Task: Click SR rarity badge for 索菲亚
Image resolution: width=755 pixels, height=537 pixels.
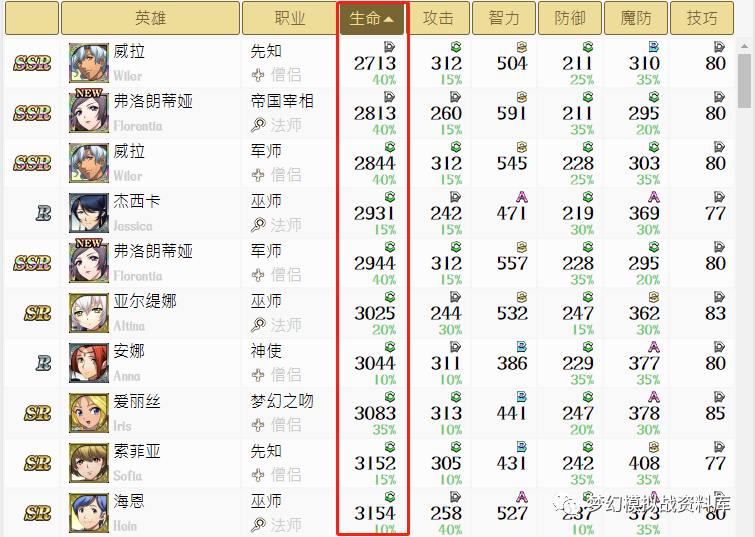Action: 38,463
